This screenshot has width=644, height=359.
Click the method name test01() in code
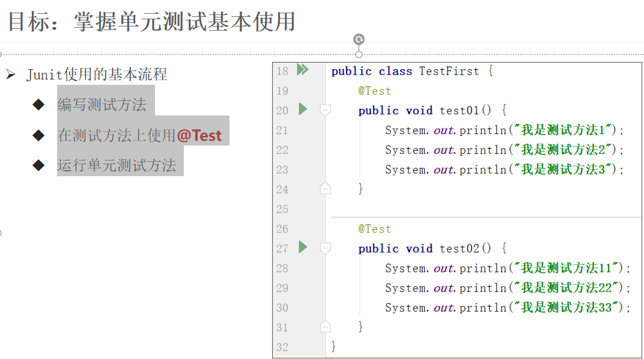coord(466,111)
